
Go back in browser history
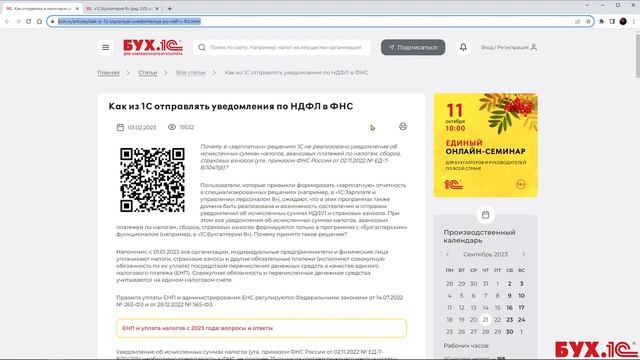tap(7, 21)
